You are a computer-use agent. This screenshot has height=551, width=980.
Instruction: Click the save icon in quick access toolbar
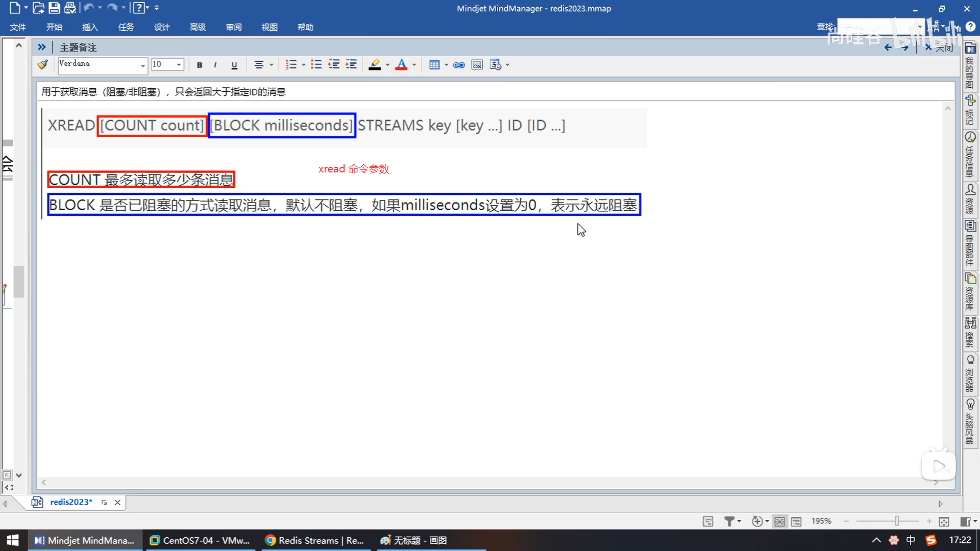tap(54, 8)
